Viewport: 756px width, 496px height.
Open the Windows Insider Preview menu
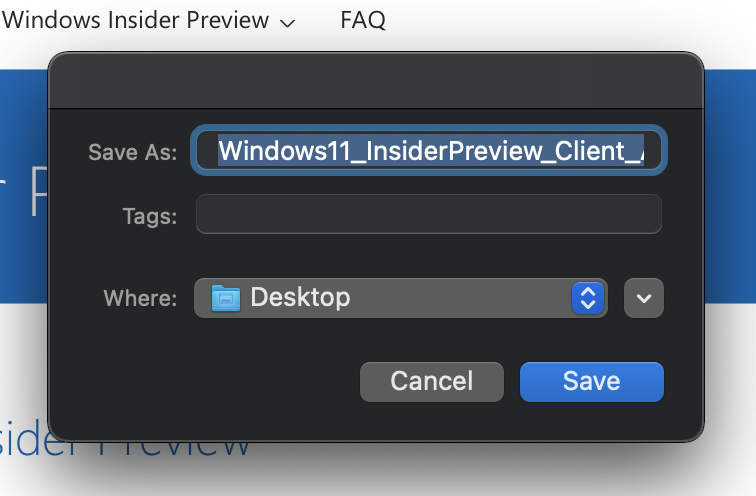coord(135,20)
